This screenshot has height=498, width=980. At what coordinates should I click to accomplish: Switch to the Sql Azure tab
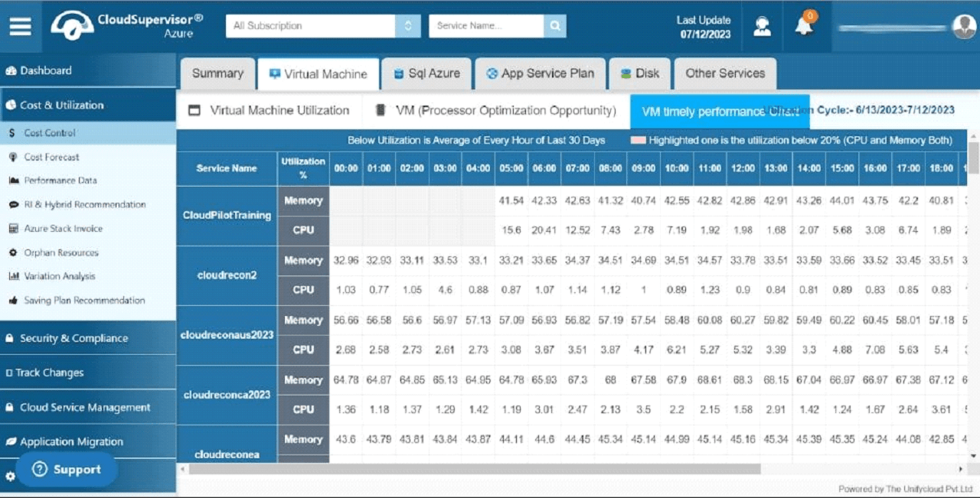pyautogui.click(x=426, y=73)
